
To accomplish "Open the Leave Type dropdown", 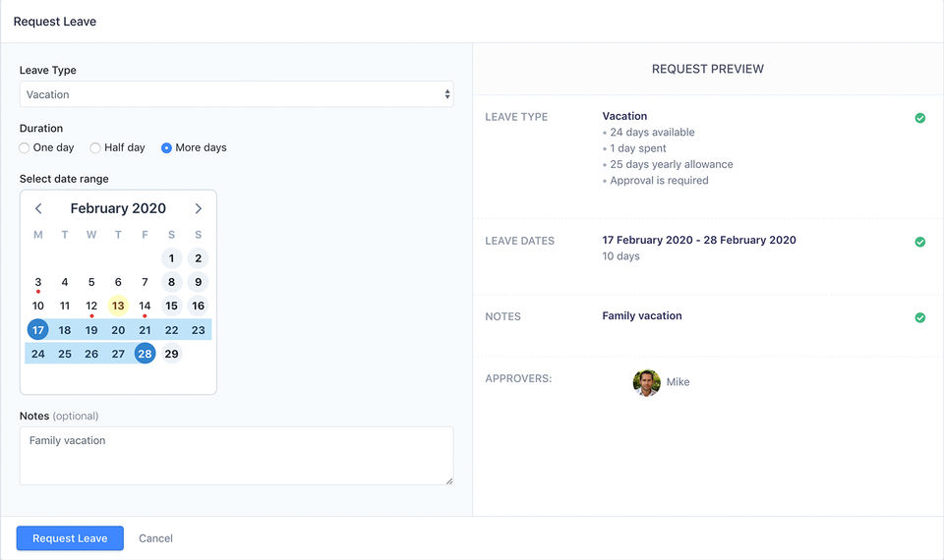I will click(x=236, y=94).
